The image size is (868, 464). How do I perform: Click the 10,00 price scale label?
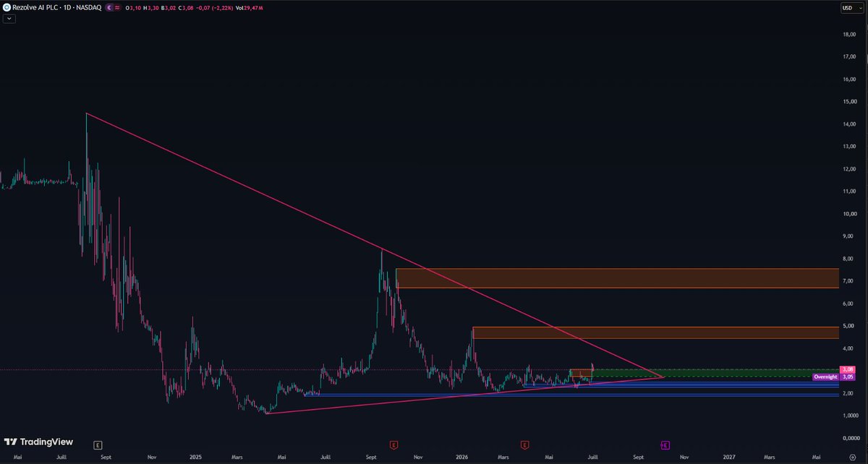pos(848,213)
